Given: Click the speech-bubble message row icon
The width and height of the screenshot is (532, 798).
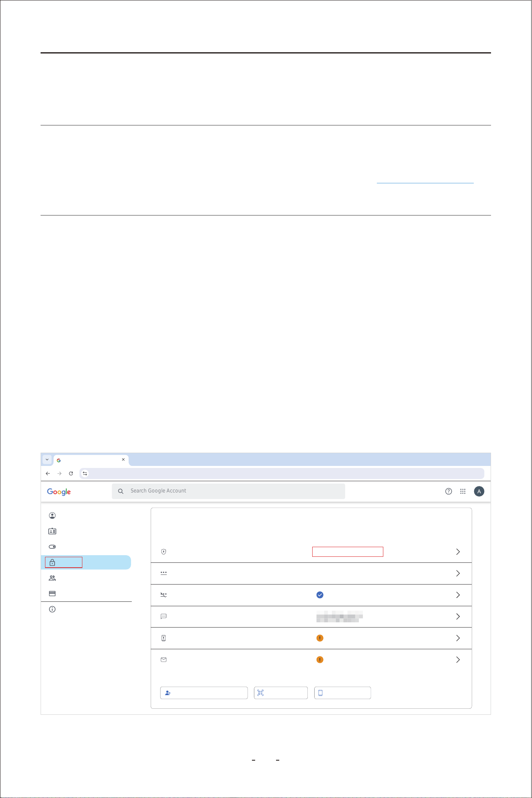Looking at the screenshot, I should click(x=164, y=616).
